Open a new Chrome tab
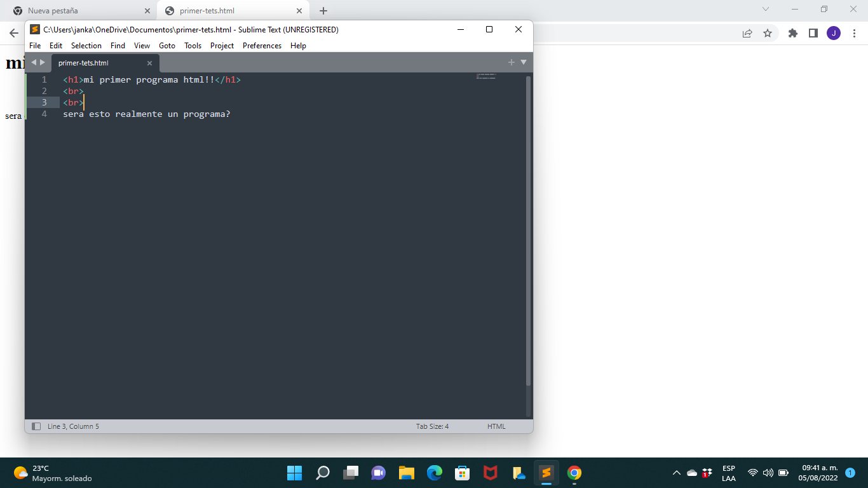Viewport: 868px width, 488px height. (323, 11)
